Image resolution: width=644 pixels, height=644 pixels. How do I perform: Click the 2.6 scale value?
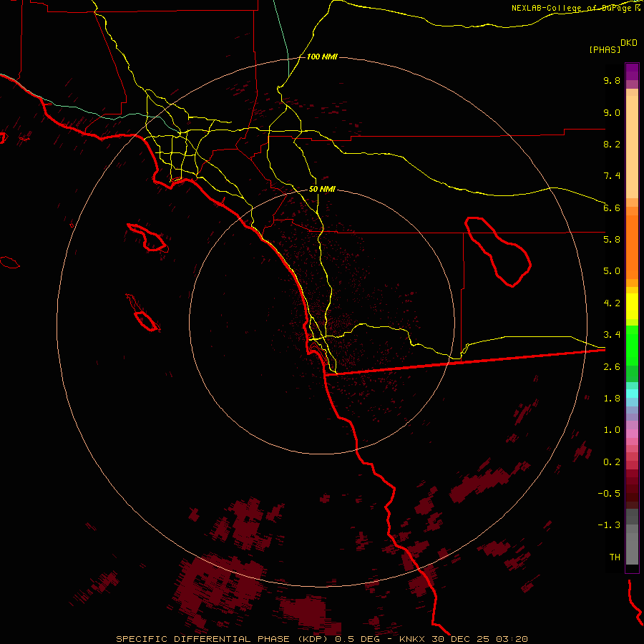coord(612,367)
